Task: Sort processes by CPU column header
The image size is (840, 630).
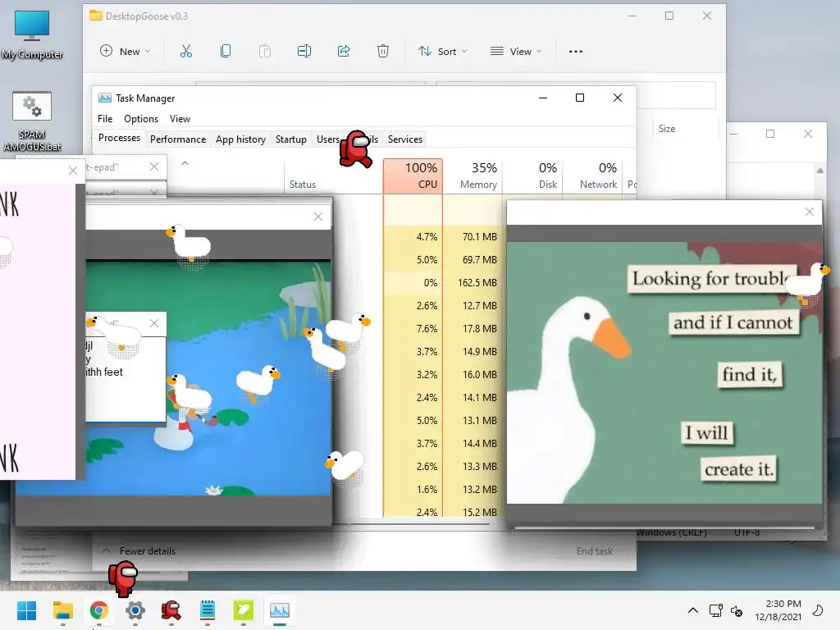Action: [413, 176]
